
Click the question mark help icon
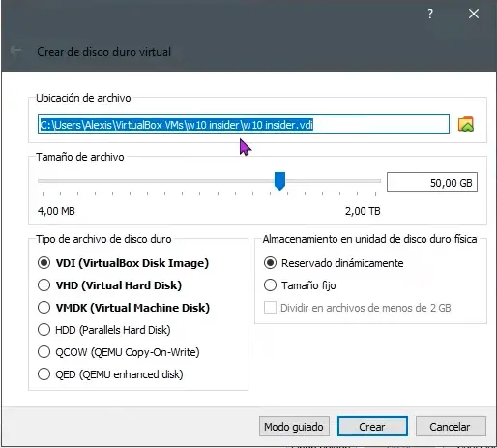pos(430,14)
